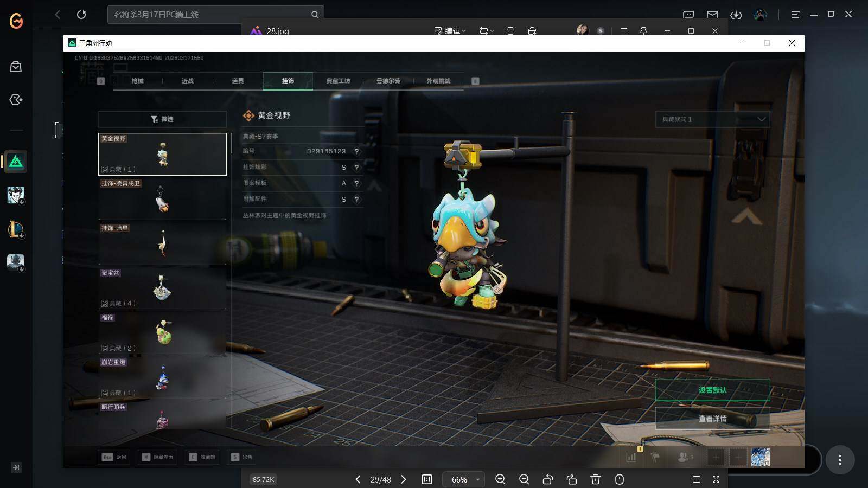Viewport: 868px width, 488px height.
Task: Select the 崩岩重炮 charm
Action: 162,377
